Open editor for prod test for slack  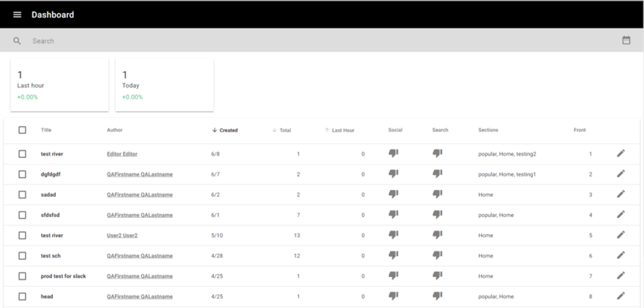(x=620, y=276)
